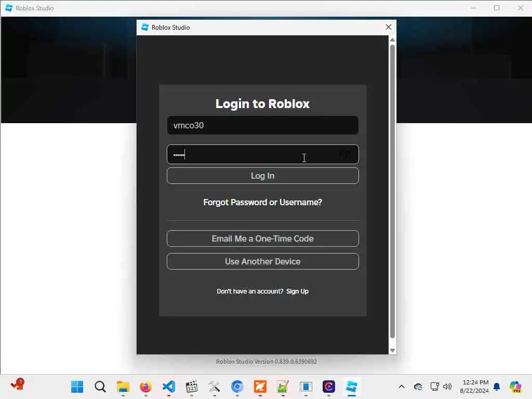Viewport: 532px width, 399px height.
Task: Click the main window Roblox Studio logo
Action: [9, 8]
